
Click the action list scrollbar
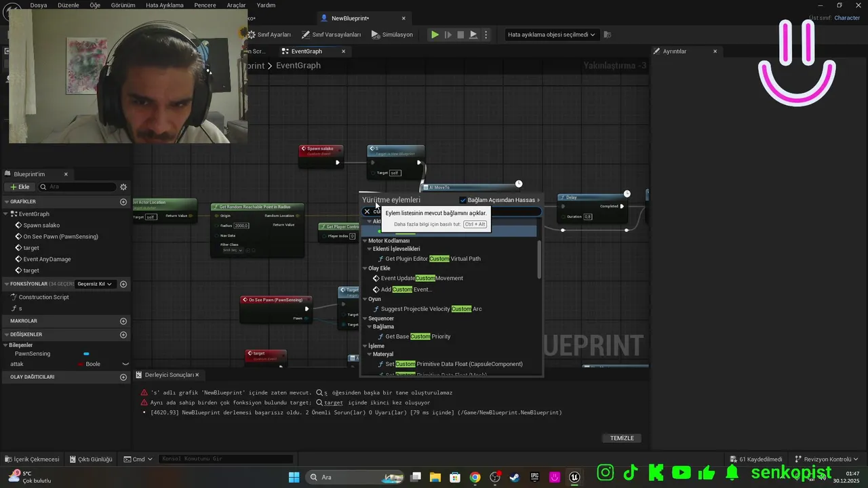[x=540, y=259]
